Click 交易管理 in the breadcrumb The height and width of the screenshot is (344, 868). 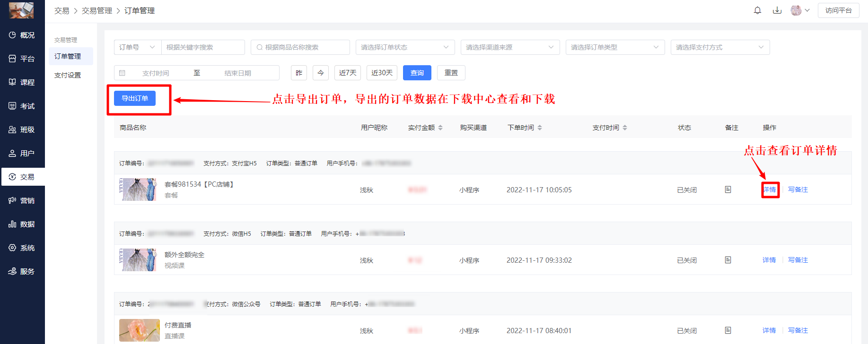[97, 10]
